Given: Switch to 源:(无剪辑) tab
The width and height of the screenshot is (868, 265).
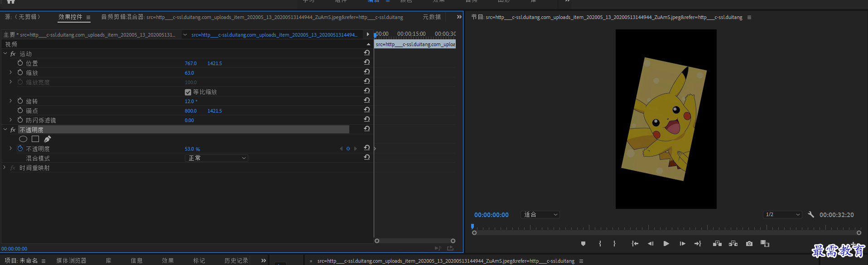Looking at the screenshot, I should pos(23,17).
